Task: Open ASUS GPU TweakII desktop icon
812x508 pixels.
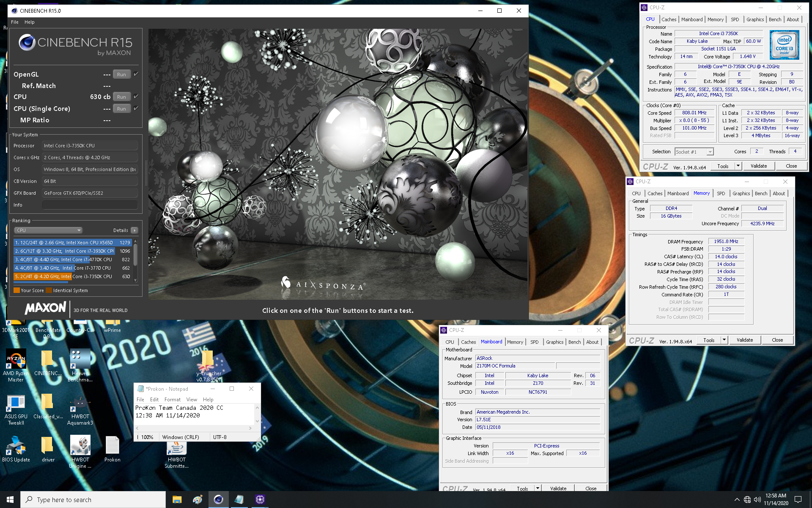Action: tap(16, 409)
